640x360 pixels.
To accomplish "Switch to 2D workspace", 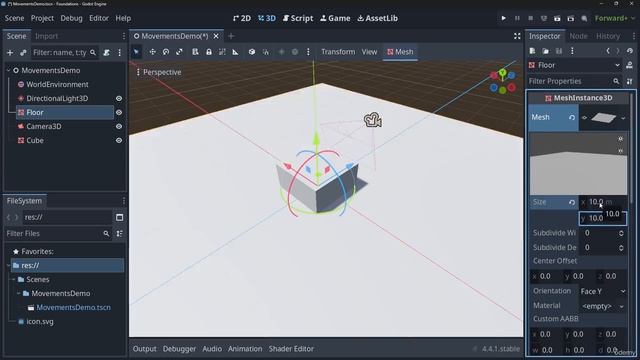I will [242, 18].
